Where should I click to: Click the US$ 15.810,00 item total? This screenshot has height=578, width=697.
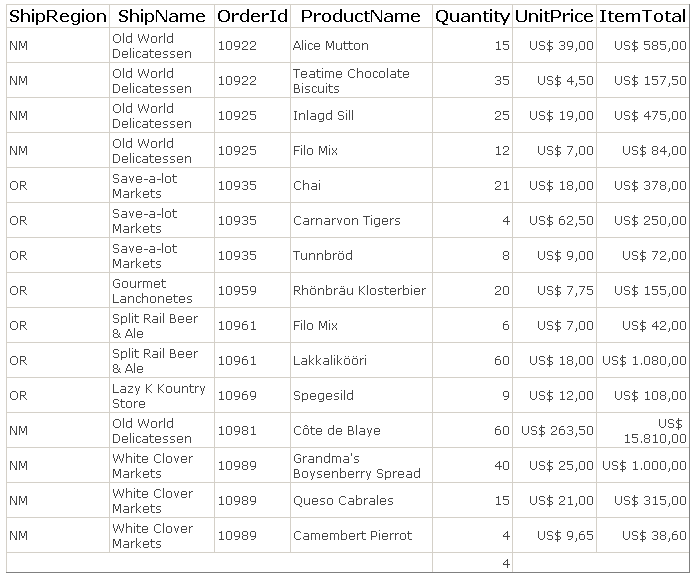coord(650,431)
